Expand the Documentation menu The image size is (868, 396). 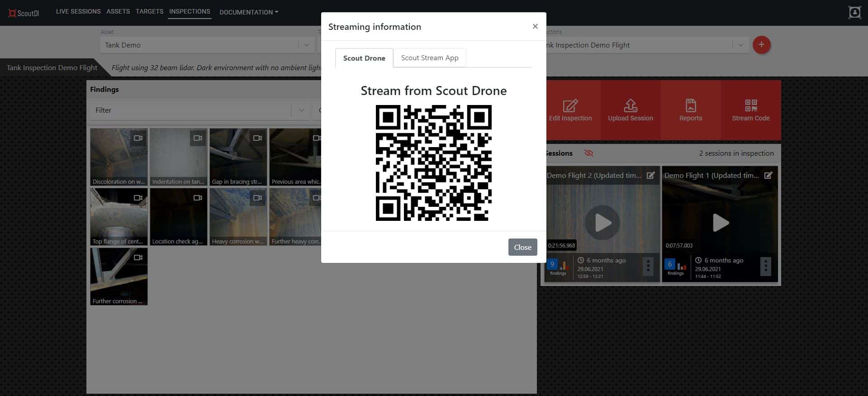tap(249, 12)
